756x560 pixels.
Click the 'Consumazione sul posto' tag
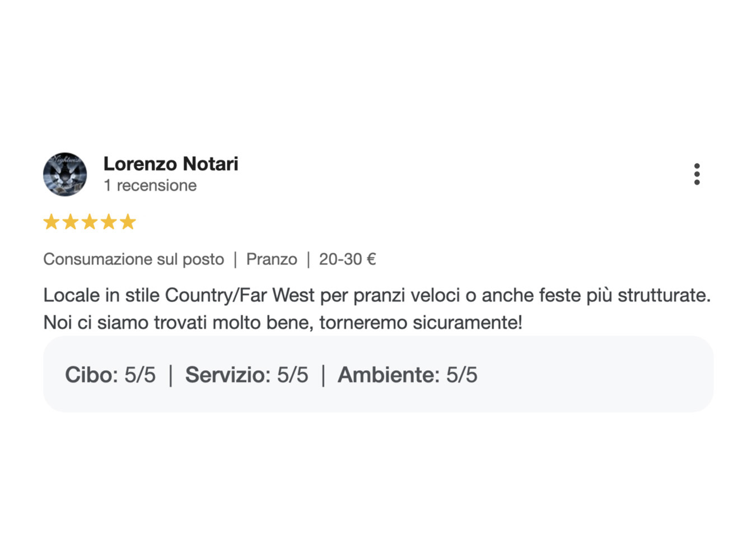(134, 259)
